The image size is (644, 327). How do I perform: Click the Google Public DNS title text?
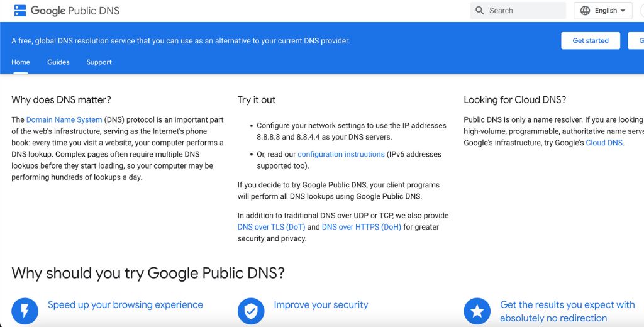pos(75,11)
